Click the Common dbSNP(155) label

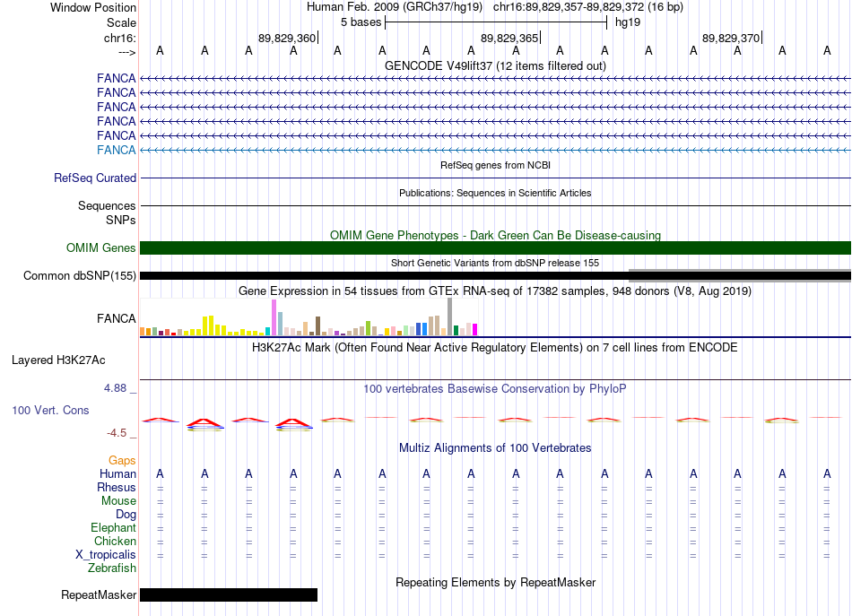pyautogui.click(x=79, y=275)
